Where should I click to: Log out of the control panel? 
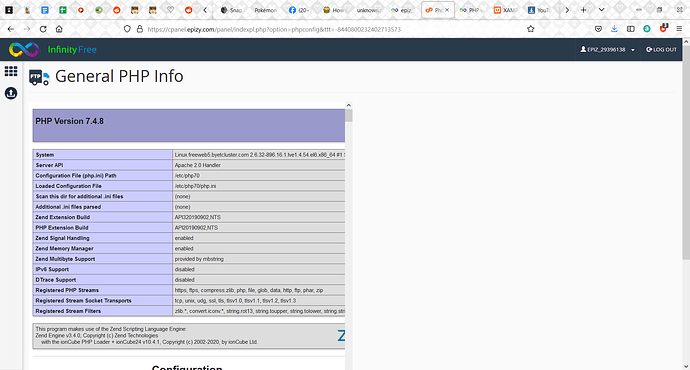[661, 50]
